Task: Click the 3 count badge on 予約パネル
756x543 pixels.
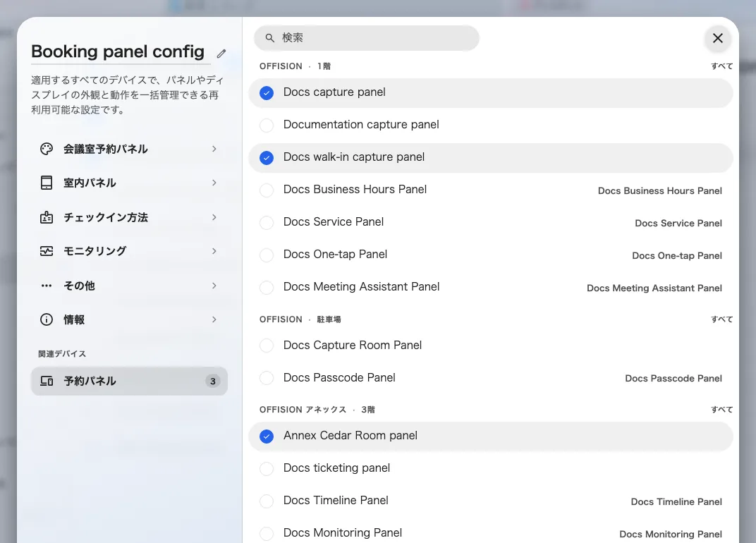Action: 213,382
